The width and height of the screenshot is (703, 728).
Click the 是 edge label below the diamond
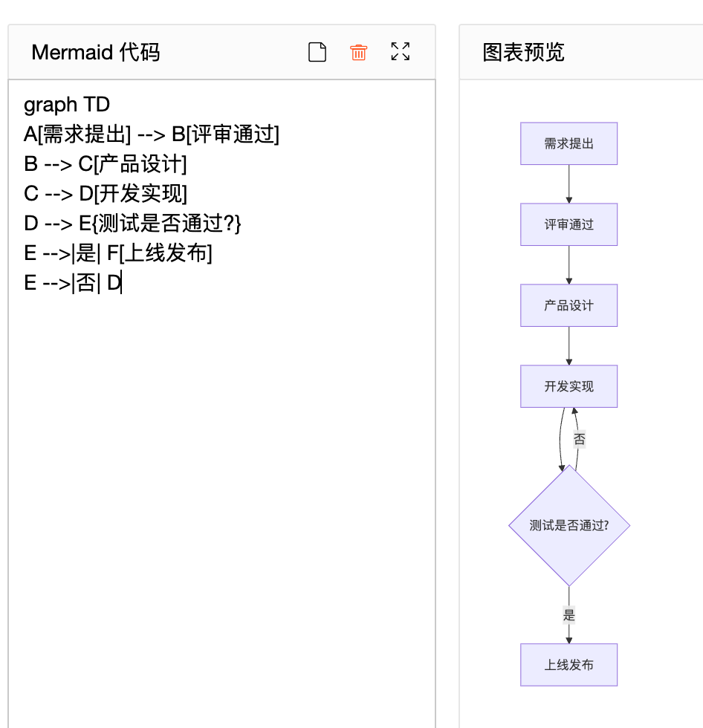pos(569,615)
